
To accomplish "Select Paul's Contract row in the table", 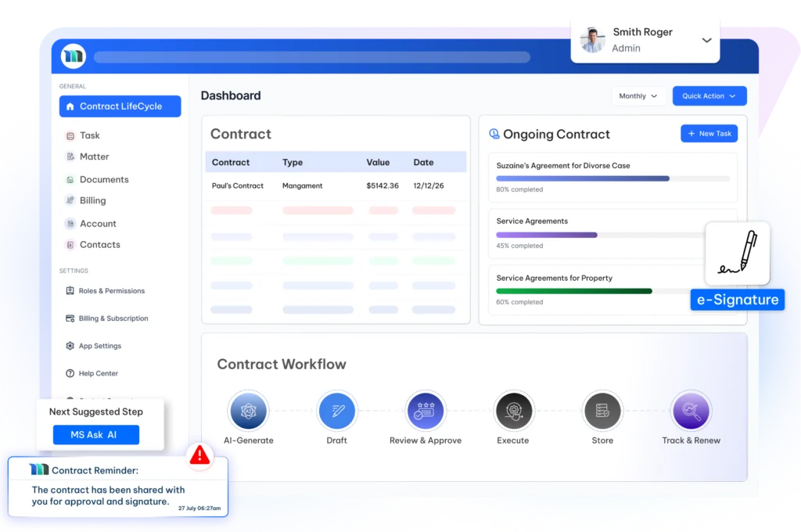I will point(238,186).
